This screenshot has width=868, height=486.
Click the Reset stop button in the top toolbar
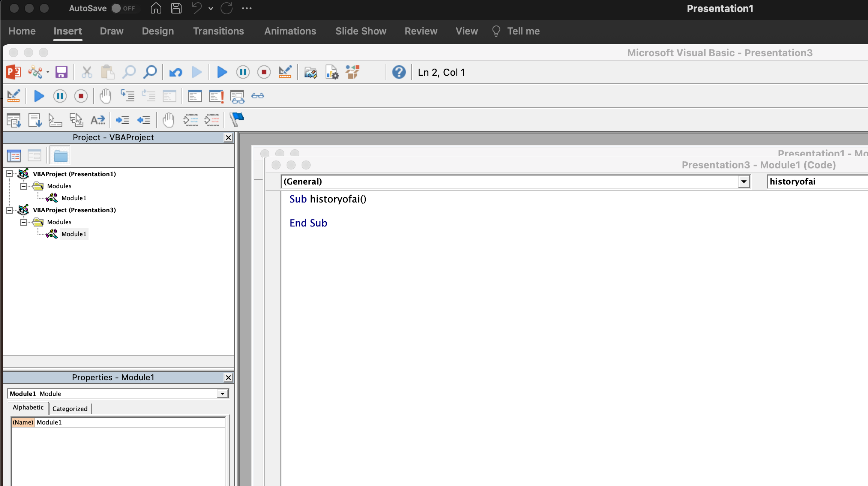coord(264,72)
